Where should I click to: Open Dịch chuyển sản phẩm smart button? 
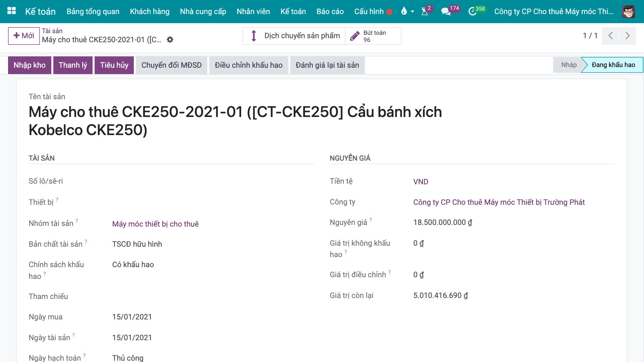[294, 36]
